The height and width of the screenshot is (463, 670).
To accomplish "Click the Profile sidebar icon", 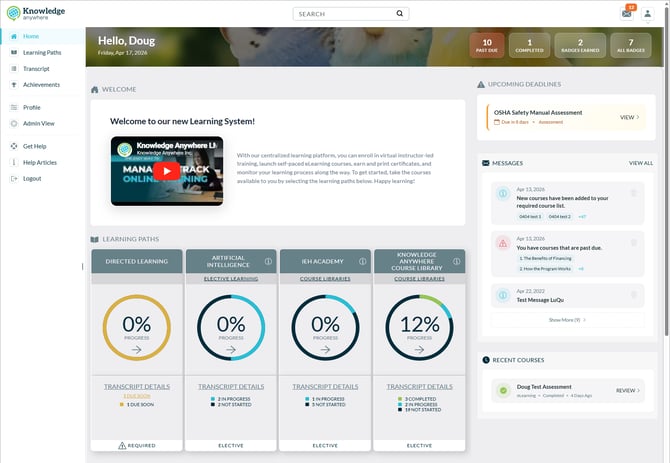I will [14, 107].
